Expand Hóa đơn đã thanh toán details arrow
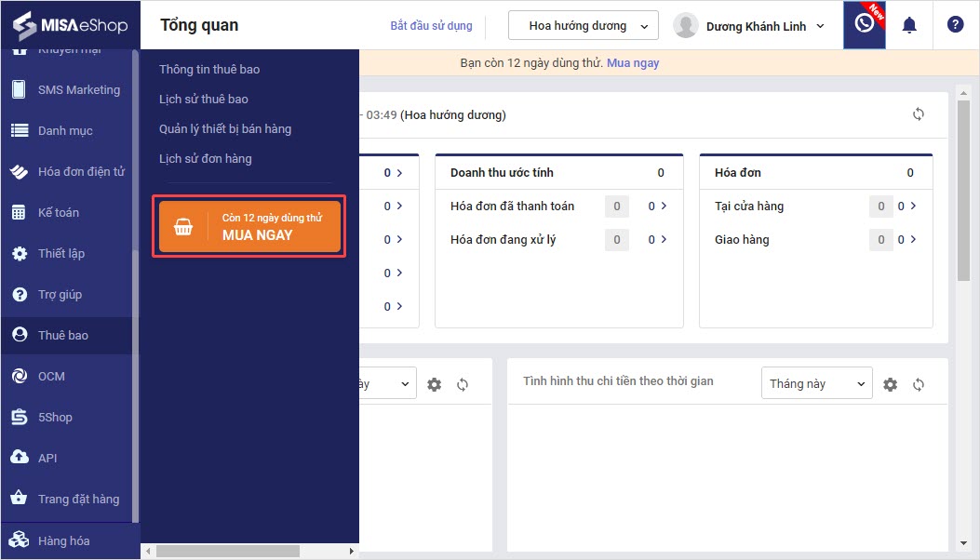This screenshot has width=980, height=560. [664, 206]
